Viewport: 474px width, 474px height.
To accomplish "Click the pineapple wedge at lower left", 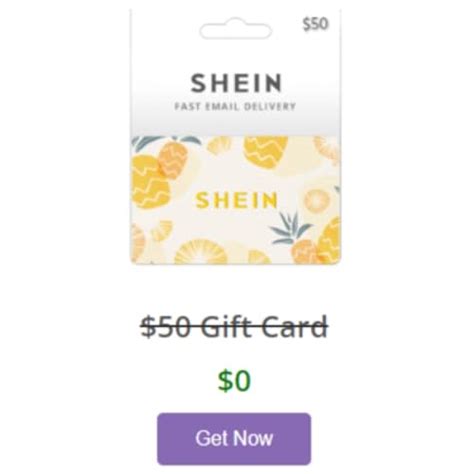I will (x=162, y=230).
